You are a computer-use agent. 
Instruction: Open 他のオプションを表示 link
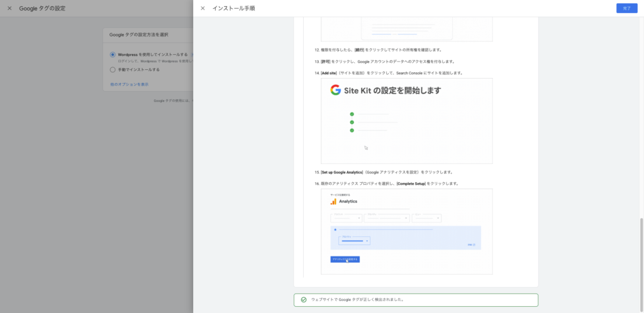[x=130, y=84]
